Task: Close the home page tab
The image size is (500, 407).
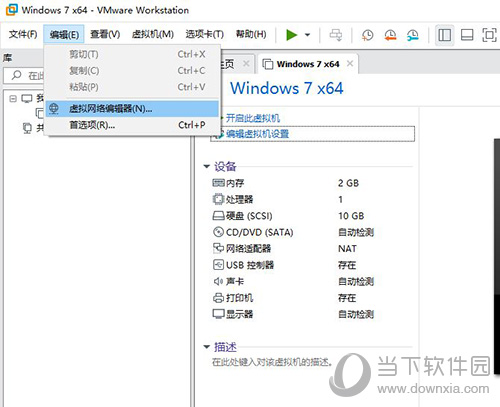Action: coord(246,63)
